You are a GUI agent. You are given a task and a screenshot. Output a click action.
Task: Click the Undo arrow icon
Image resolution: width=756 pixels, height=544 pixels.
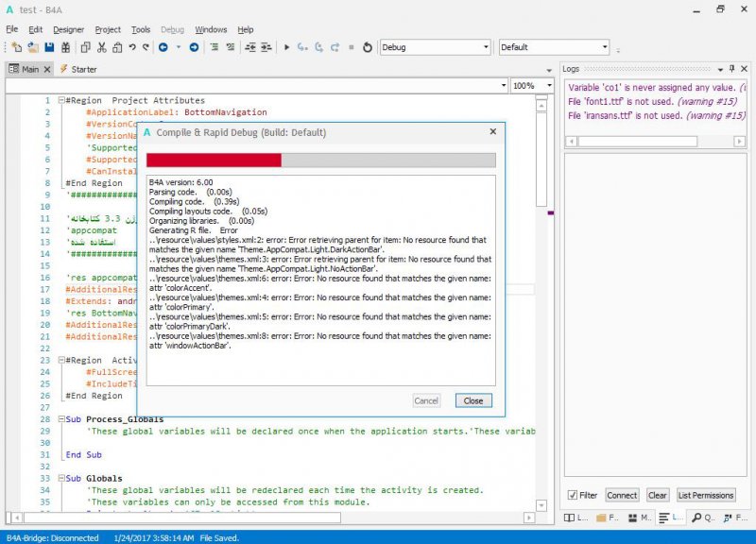point(131,47)
